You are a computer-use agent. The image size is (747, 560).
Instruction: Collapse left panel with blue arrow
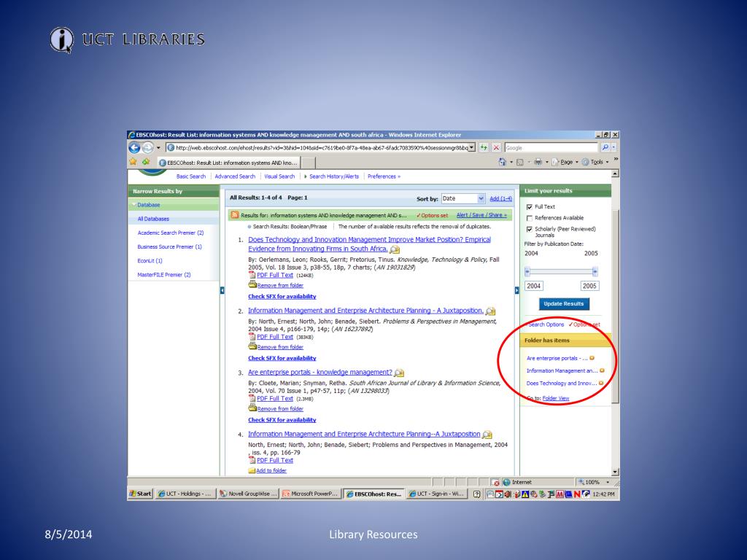click(x=222, y=290)
